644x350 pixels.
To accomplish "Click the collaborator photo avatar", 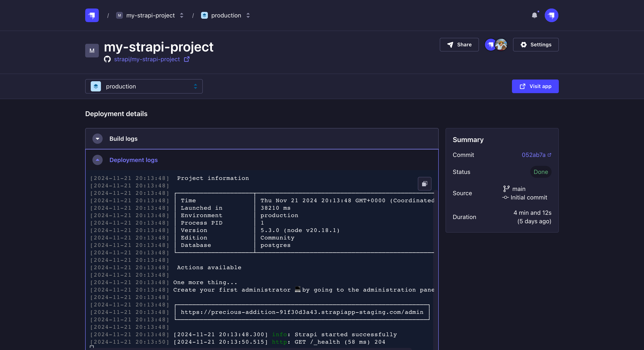I will 501,45.
